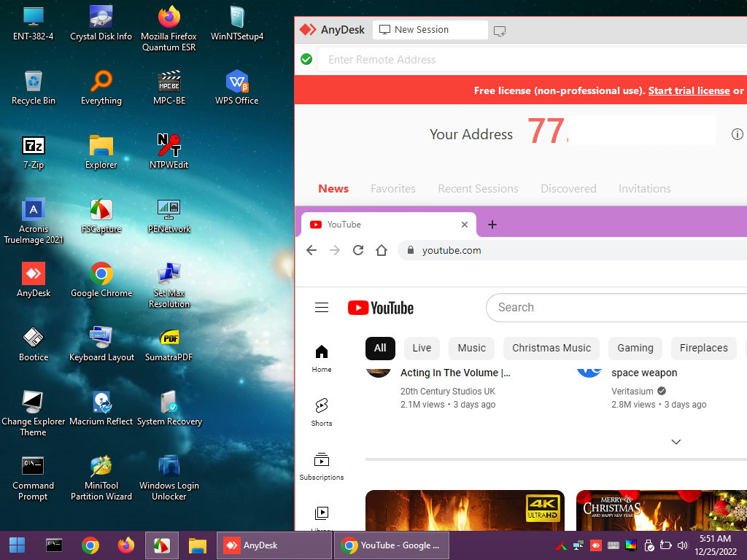Select the Google Chrome desktop shortcut

[x=101, y=280]
